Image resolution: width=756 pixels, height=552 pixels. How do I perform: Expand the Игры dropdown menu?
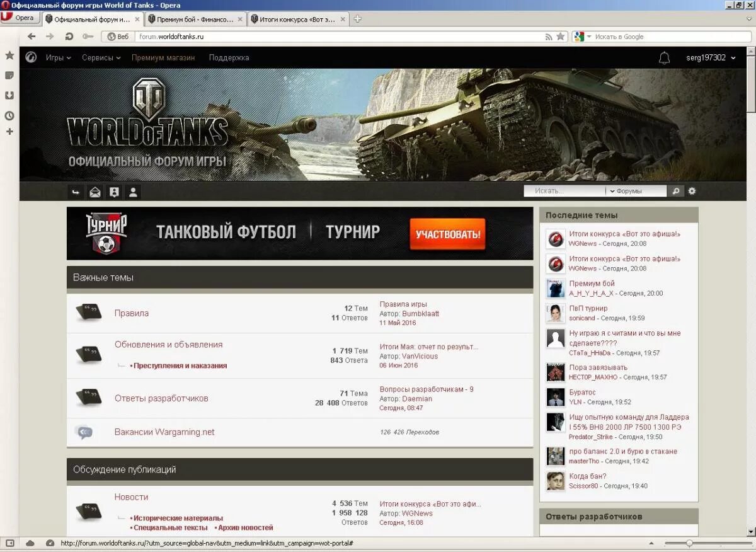(x=57, y=57)
